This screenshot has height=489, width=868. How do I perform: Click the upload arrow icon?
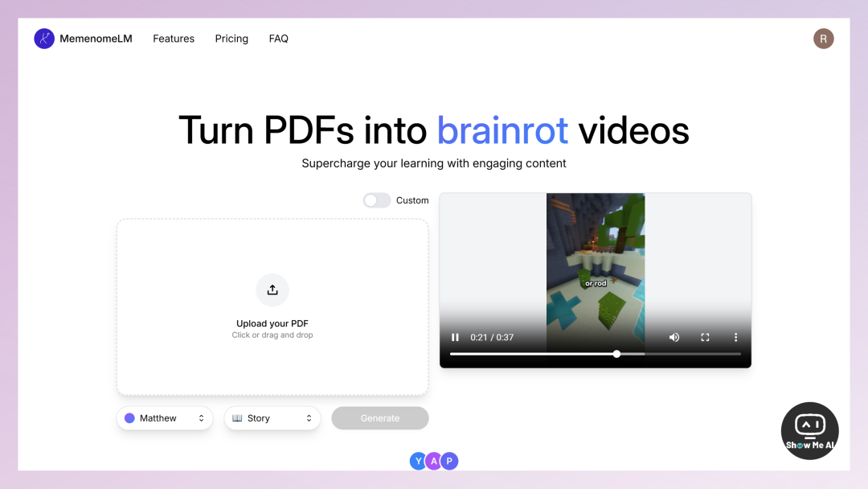tap(272, 290)
